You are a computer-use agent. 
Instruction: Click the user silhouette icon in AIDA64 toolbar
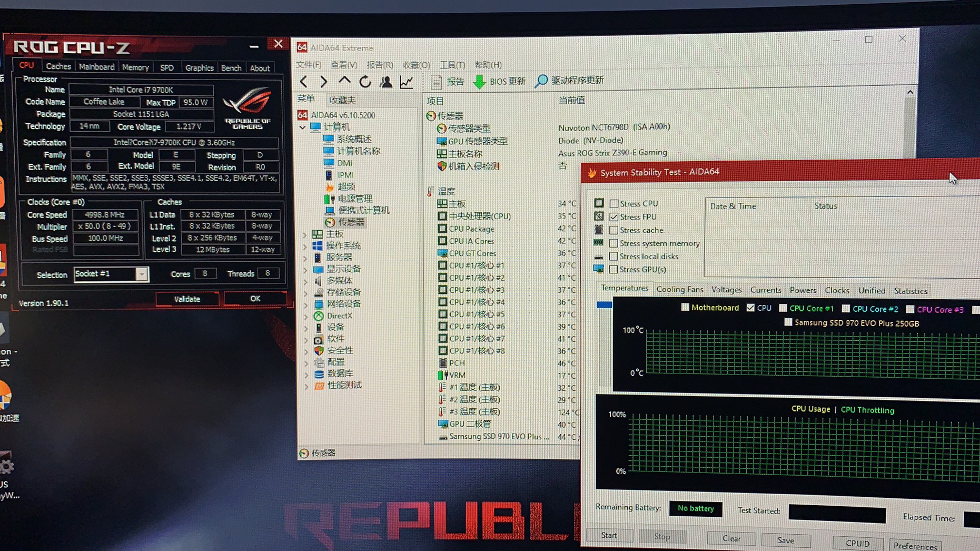pyautogui.click(x=386, y=81)
